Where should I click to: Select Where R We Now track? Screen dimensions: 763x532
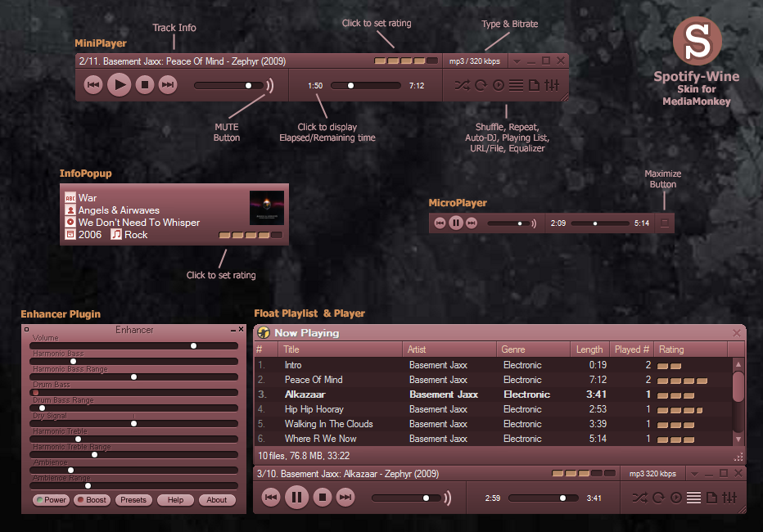pyautogui.click(x=493, y=439)
